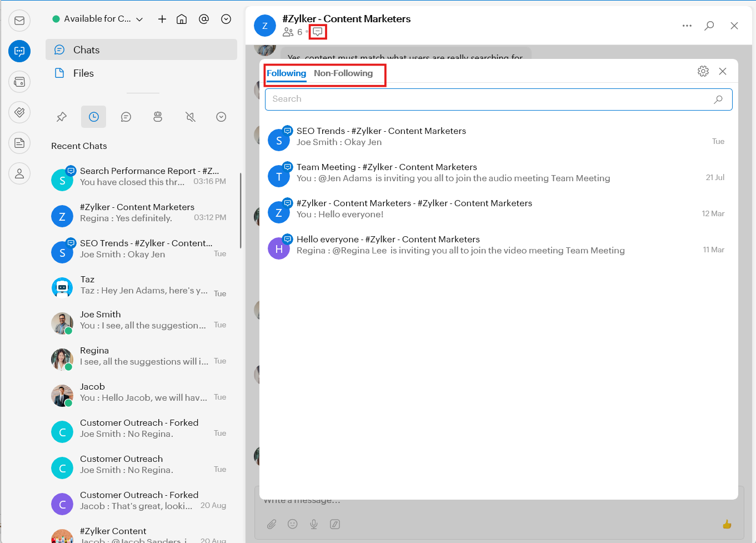This screenshot has width=756, height=543.
Task: Select the Following tab
Action: point(286,73)
